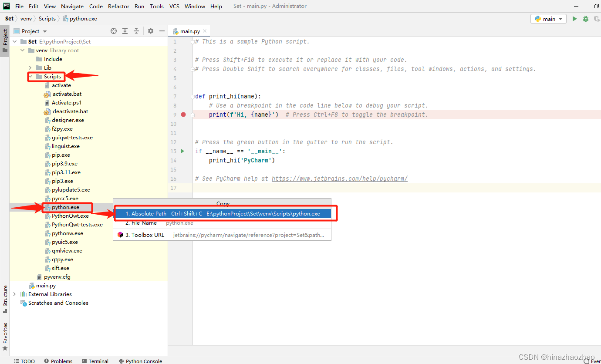The width and height of the screenshot is (601, 364).
Task: Toggle the breakpoint on line 9
Action: point(183,115)
